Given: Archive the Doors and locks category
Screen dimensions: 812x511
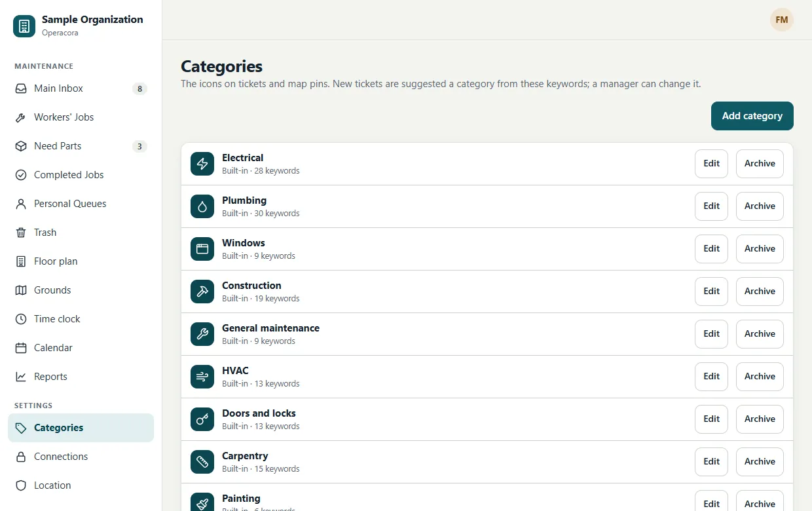Looking at the screenshot, I should point(760,419).
